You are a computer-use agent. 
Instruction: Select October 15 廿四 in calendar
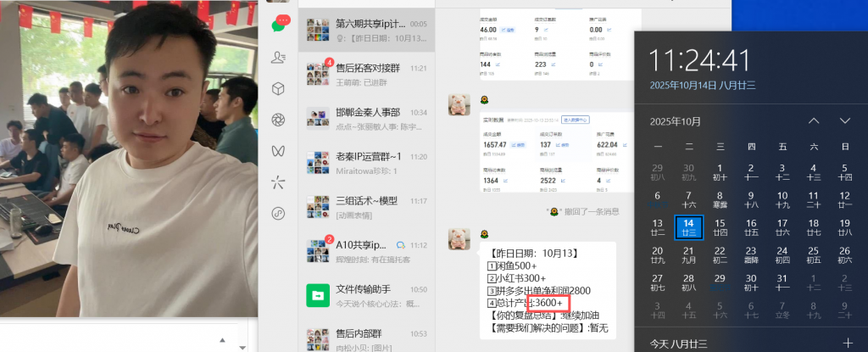tap(720, 228)
